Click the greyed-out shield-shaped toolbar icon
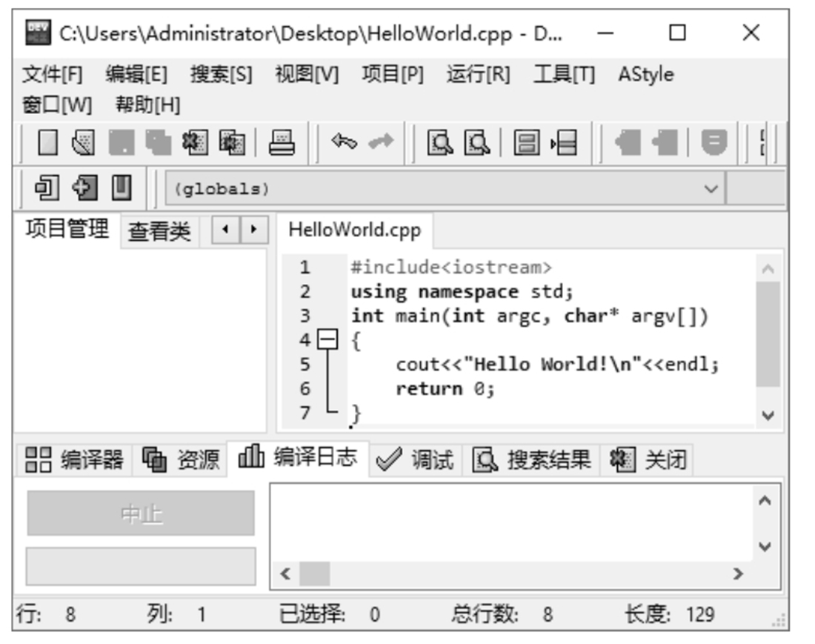Image resolution: width=815 pixels, height=644 pixels. (713, 142)
